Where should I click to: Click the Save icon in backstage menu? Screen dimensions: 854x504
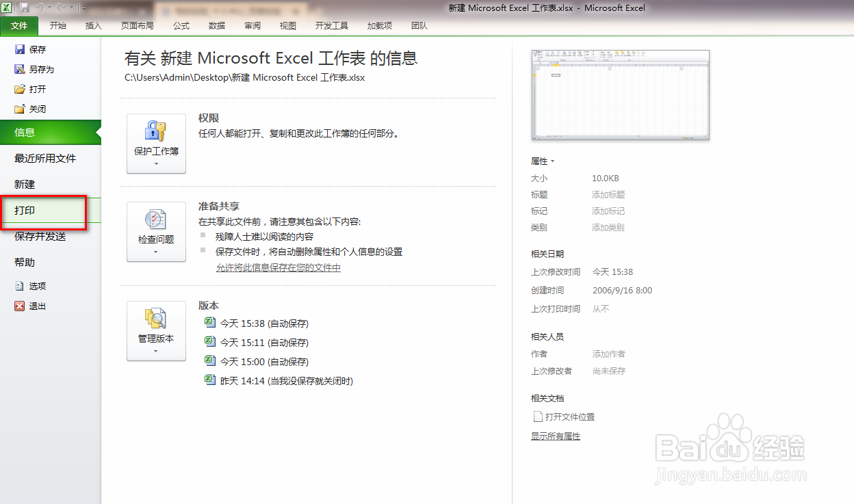pyautogui.click(x=20, y=49)
